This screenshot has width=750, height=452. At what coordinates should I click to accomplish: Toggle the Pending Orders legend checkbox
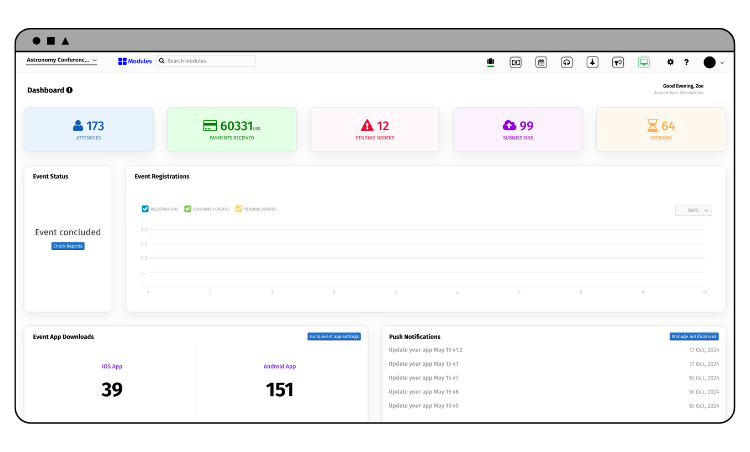click(x=239, y=209)
